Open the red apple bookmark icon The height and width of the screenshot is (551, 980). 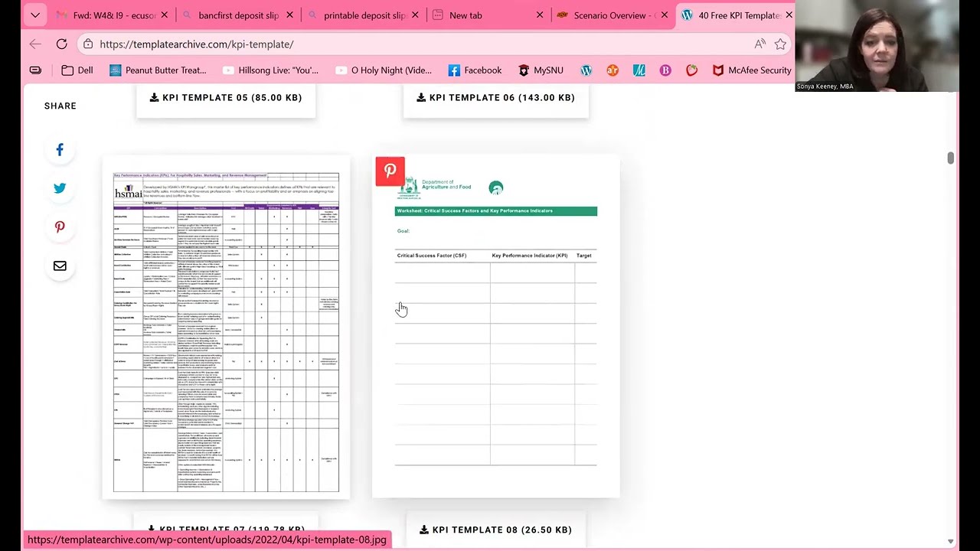pyautogui.click(x=691, y=70)
